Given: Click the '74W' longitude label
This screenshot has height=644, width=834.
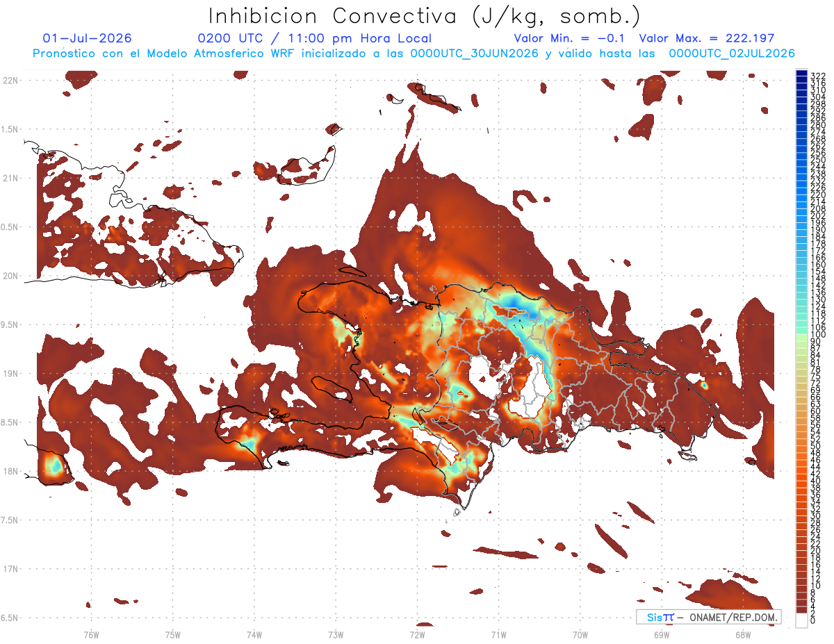Looking at the screenshot, I should tap(254, 634).
